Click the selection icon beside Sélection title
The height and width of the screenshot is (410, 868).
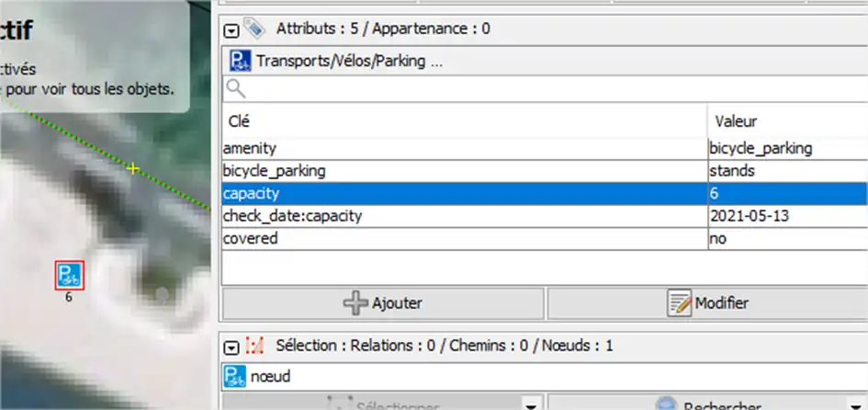pos(256,346)
